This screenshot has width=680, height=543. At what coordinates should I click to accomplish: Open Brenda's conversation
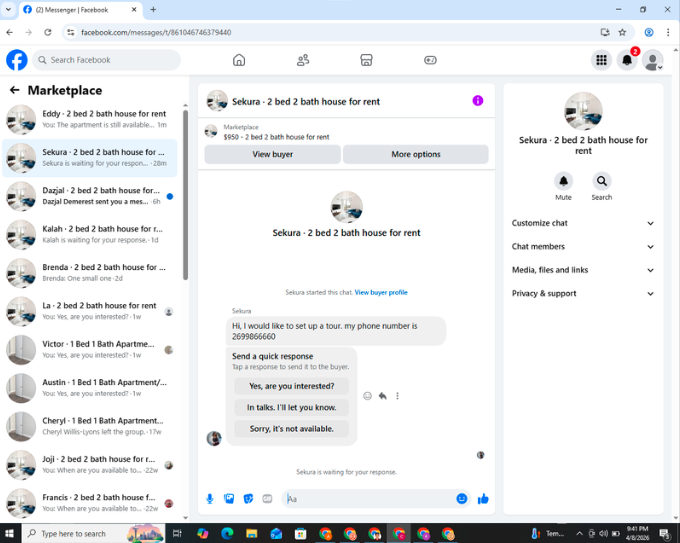coord(90,273)
